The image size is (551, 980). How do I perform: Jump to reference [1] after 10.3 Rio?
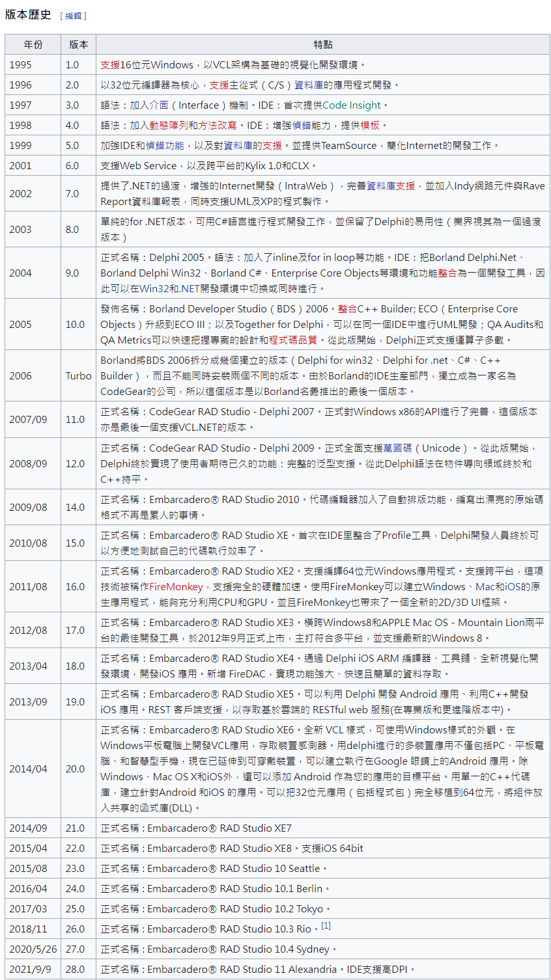tap(326, 927)
